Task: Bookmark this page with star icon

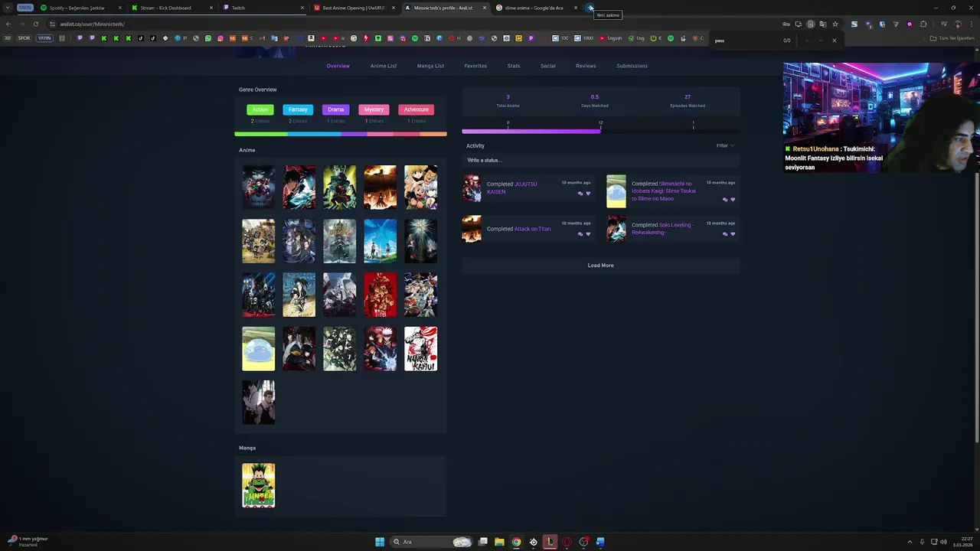Action: click(835, 24)
